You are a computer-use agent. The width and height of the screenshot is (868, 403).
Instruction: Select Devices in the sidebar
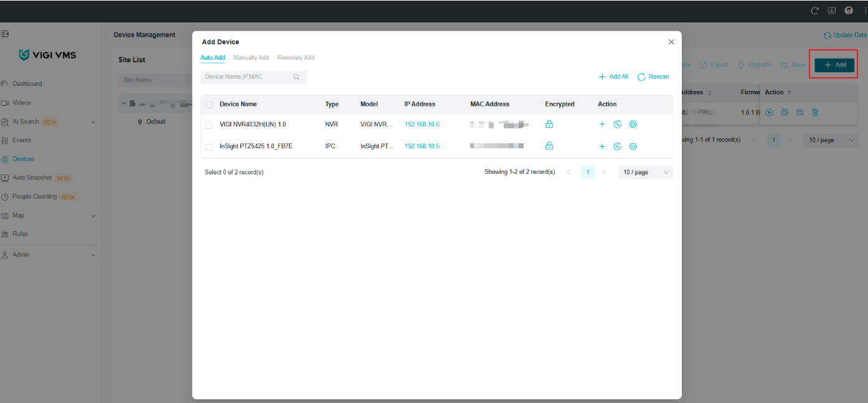point(23,159)
